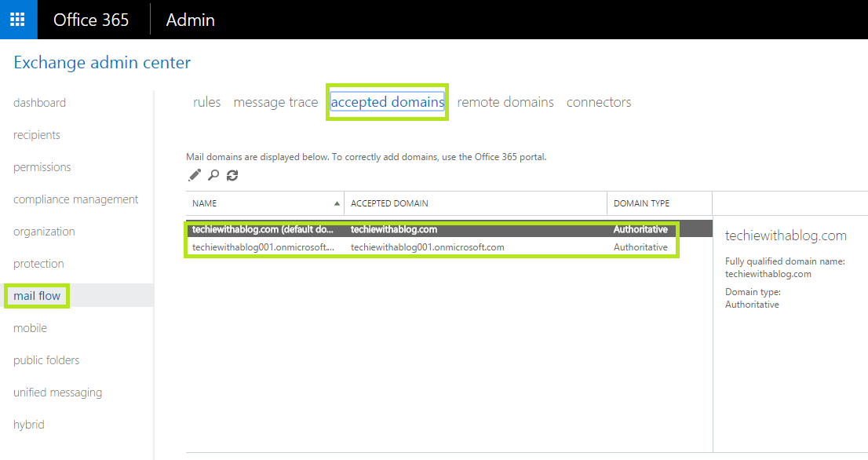Go to dashboard in the sidebar
This screenshot has height=460, width=868.
pyautogui.click(x=39, y=103)
